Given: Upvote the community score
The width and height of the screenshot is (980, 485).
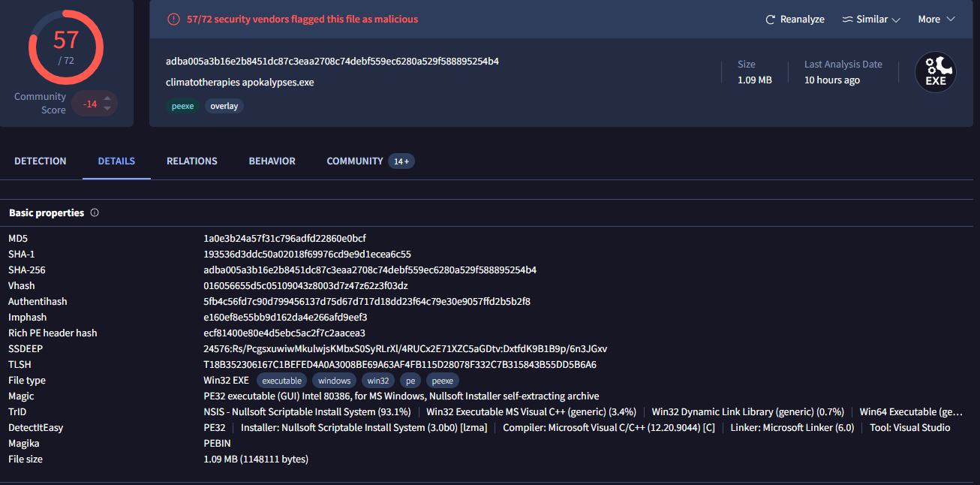Looking at the screenshot, I should pos(107,98).
